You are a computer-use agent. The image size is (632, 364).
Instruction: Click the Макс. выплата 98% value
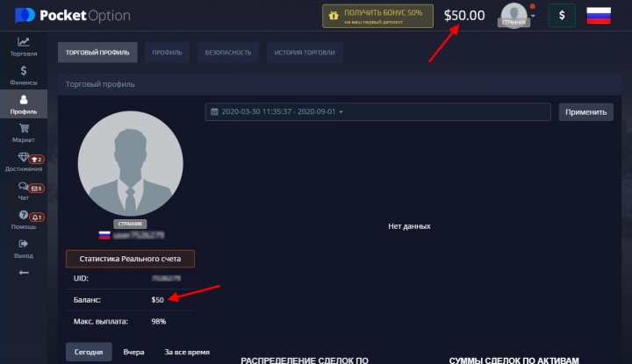[159, 321]
